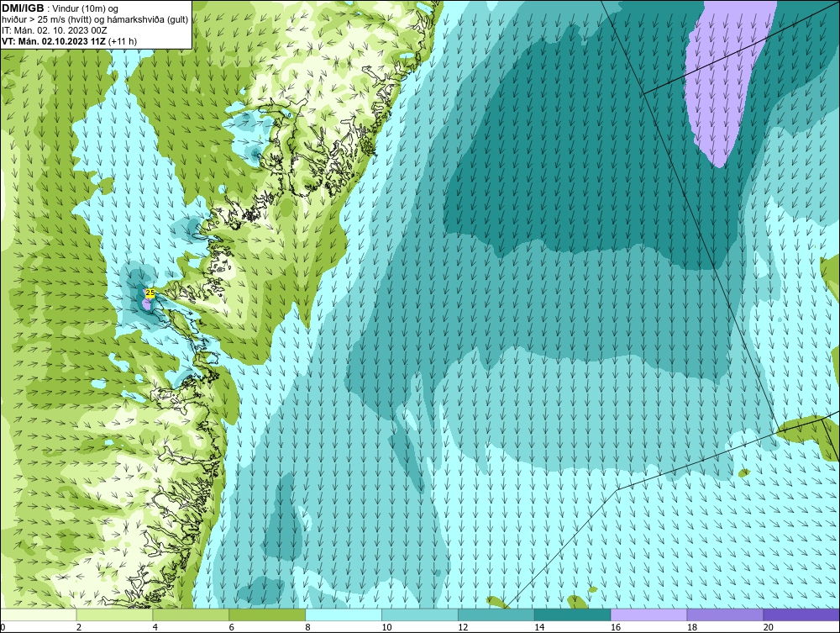Click the legend scale label 20
Screen dimensions: 840x633
769,627
